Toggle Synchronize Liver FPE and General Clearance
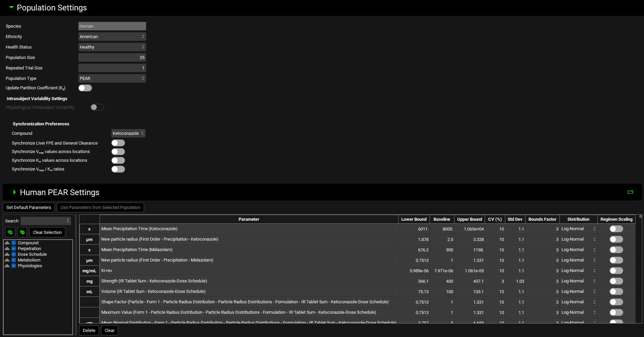Image resolution: width=644 pixels, height=337 pixels. [x=118, y=143]
